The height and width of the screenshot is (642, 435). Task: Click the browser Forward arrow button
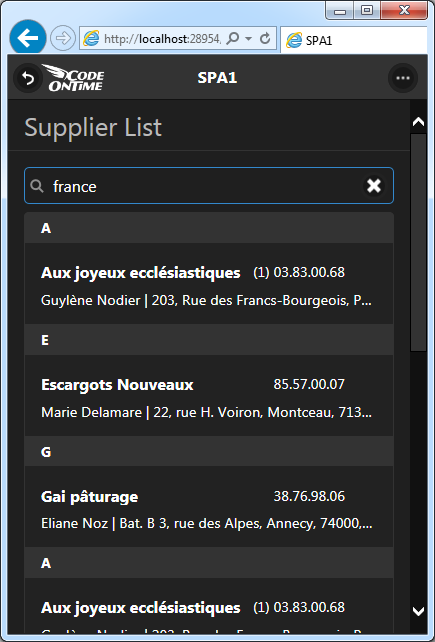click(63, 38)
